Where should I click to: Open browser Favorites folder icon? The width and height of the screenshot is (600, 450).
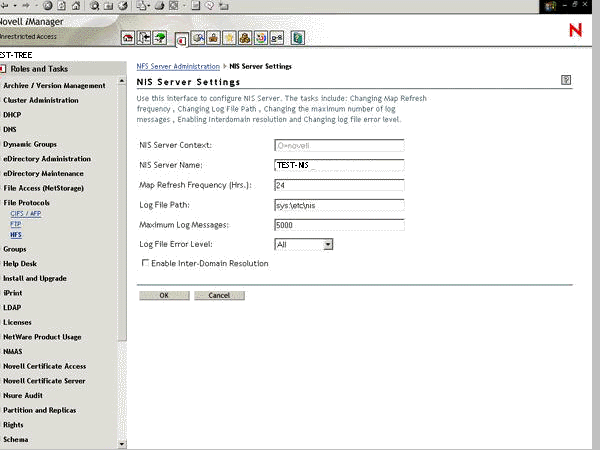tap(109, 6)
